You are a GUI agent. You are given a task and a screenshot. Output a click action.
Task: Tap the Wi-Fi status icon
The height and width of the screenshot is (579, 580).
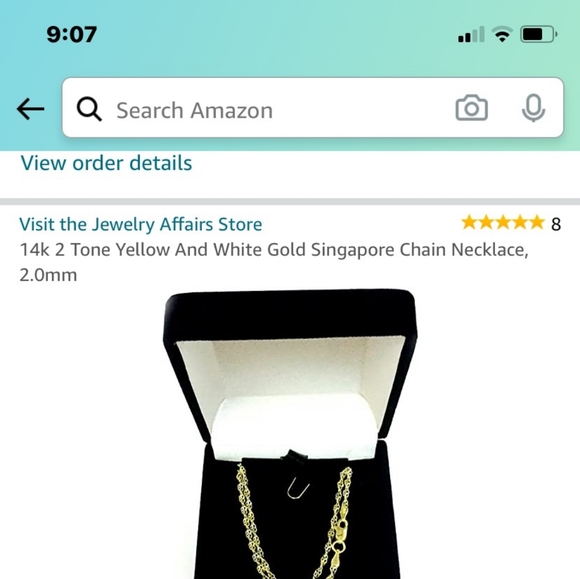(502, 34)
